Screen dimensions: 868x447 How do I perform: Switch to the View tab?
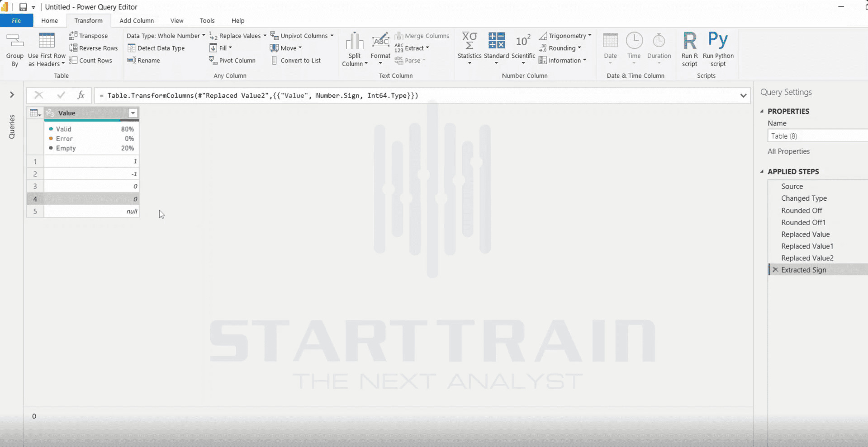click(x=177, y=21)
